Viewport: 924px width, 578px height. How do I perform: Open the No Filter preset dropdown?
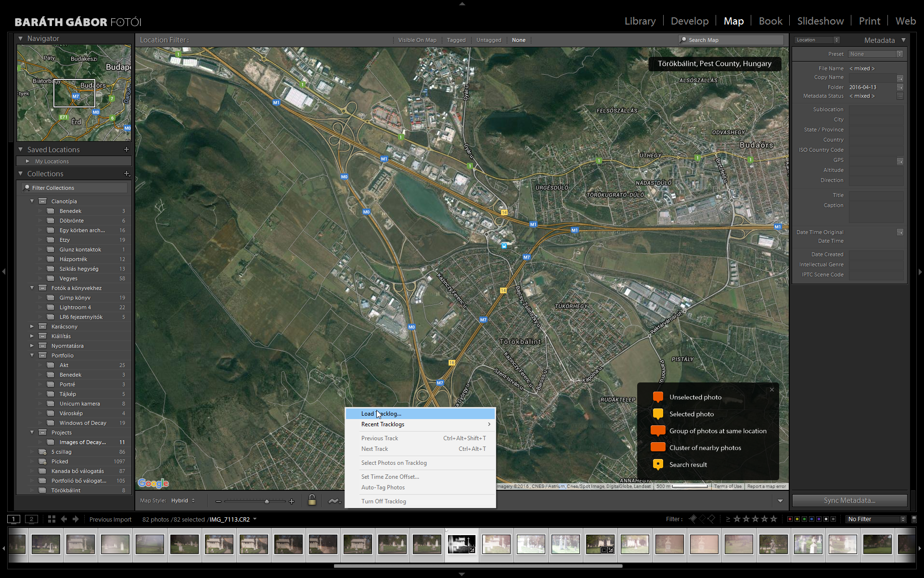coord(876,519)
